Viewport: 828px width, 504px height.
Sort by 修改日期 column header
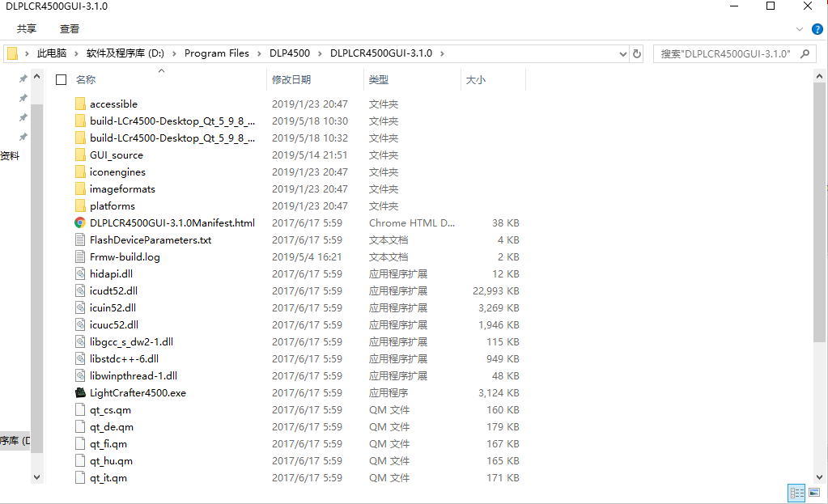click(291, 80)
